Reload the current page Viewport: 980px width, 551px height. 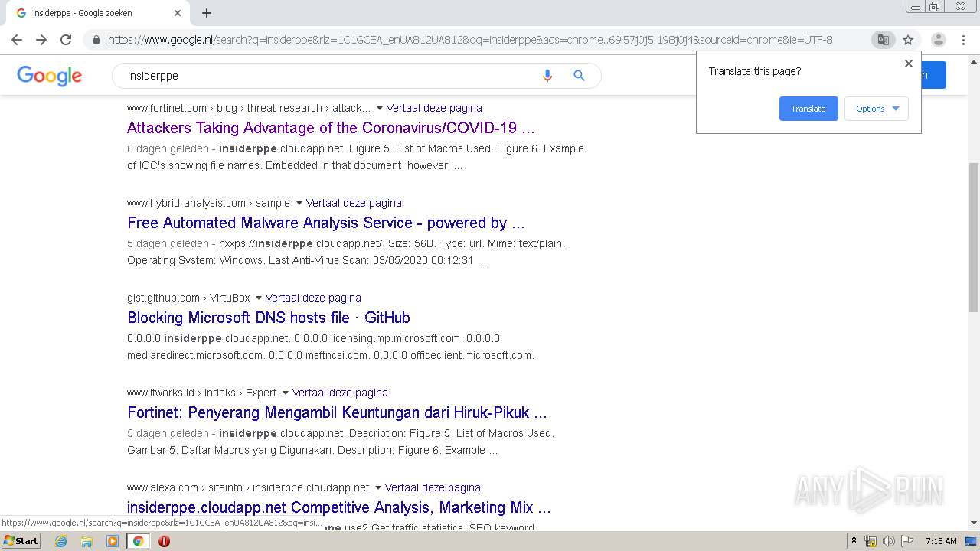click(66, 40)
